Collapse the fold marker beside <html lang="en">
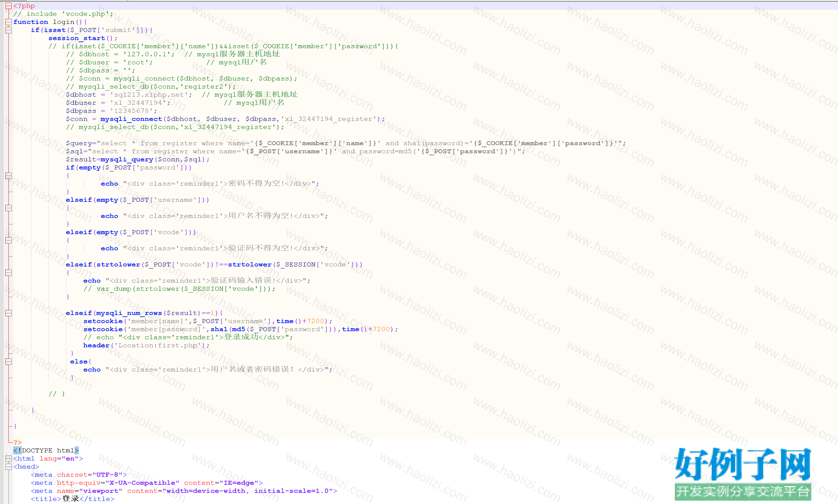The image size is (838, 504). pos(8,459)
